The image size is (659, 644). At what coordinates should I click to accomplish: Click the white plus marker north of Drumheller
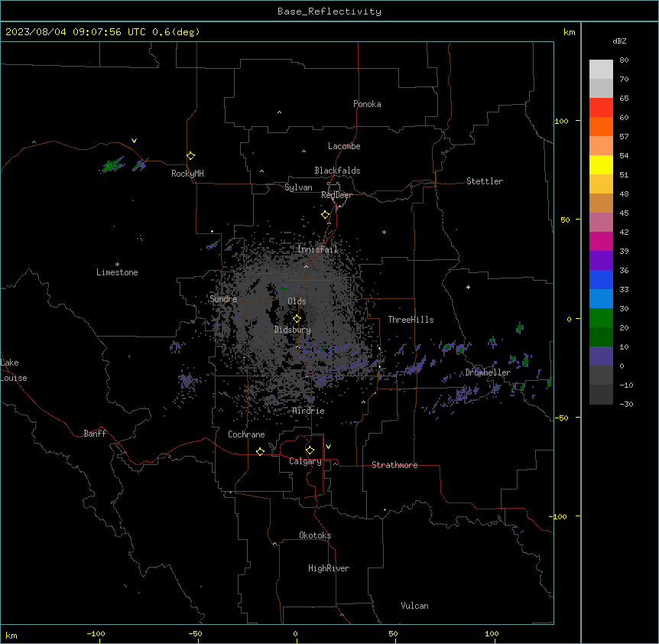468,287
